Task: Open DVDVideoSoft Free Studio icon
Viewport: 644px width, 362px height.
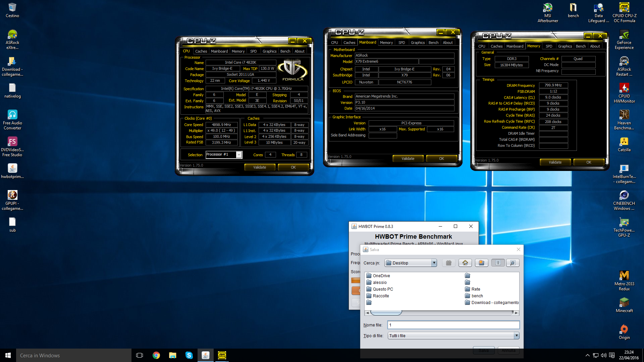Action: 12,147
